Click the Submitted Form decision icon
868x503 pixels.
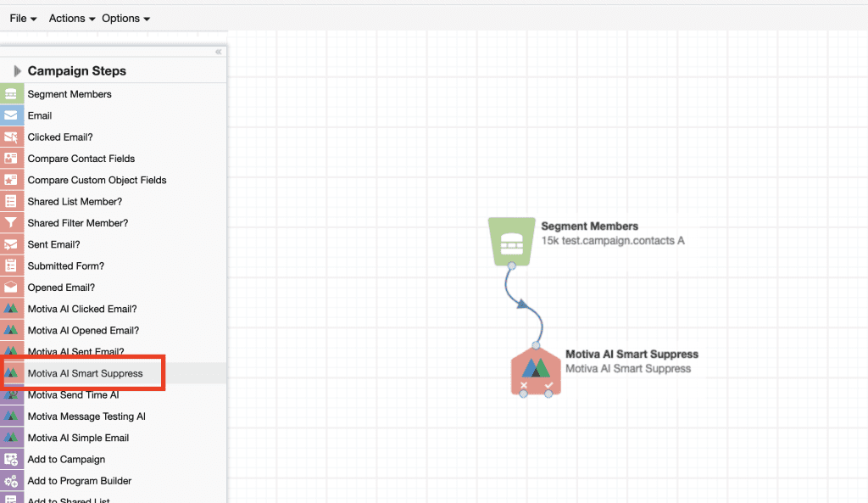11,265
